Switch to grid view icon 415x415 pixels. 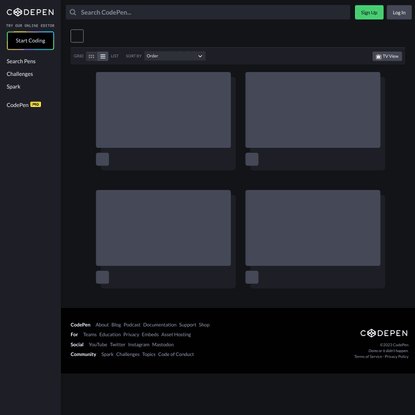tap(91, 56)
